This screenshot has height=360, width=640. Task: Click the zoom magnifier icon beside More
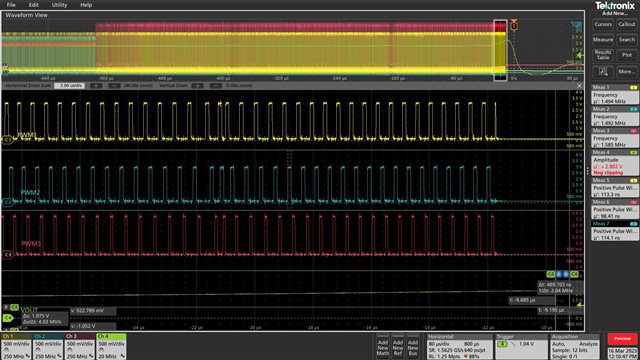(x=603, y=72)
